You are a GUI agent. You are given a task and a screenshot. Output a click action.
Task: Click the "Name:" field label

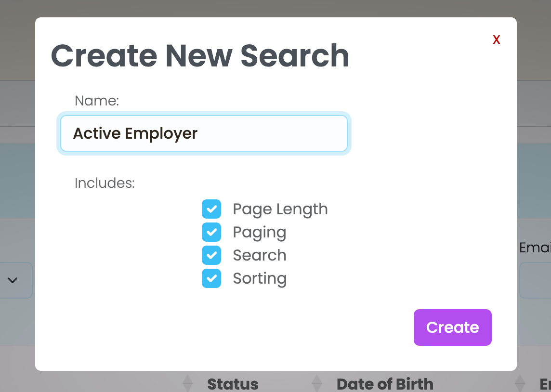click(96, 101)
